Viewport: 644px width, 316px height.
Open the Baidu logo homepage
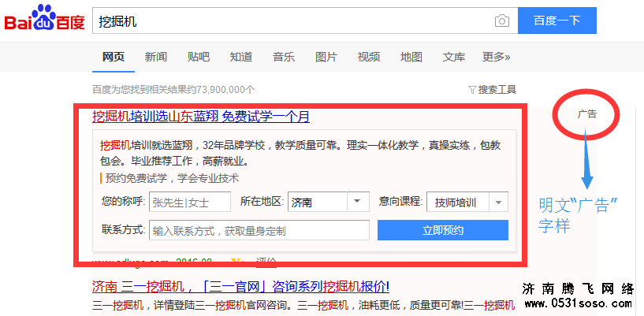tap(44, 18)
